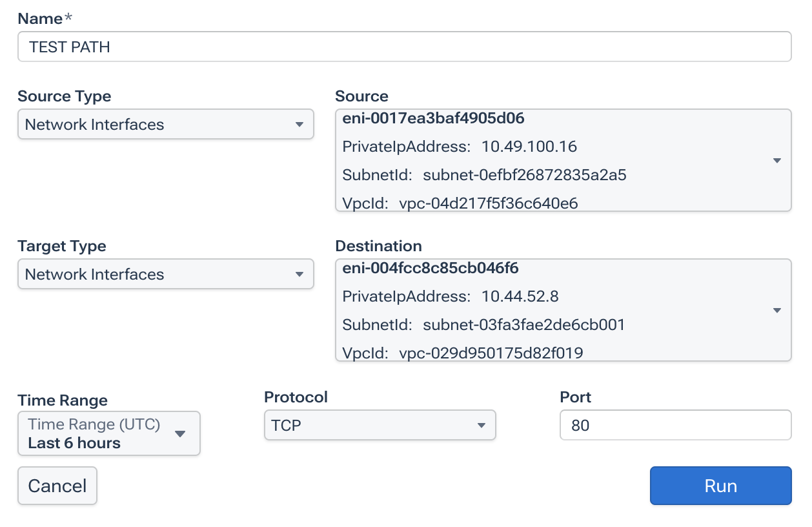Viewport: 812px width, 527px height.
Task: Focus the Name field containing TEST PATH
Action: pyautogui.click(x=404, y=47)
